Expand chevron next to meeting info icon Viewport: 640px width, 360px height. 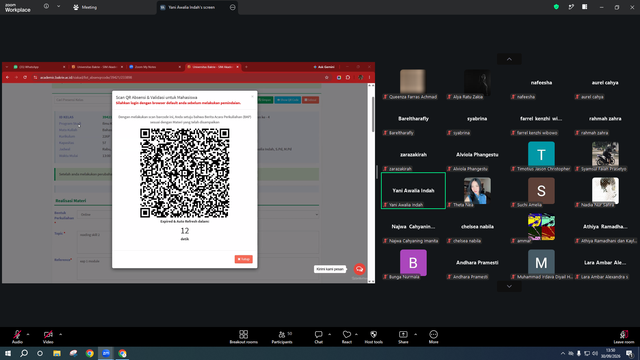pyautogui.click(x=58, y=7)
